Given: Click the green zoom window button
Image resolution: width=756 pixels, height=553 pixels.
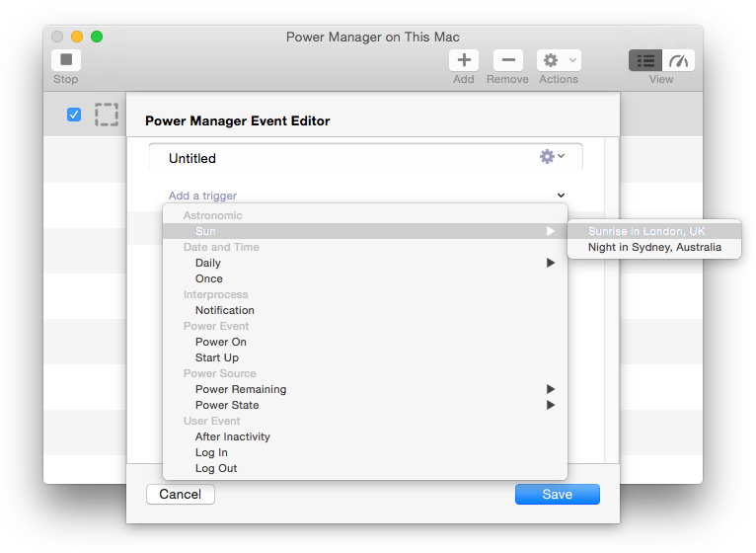Looking at the screenshot, I should tap(97, 37).
